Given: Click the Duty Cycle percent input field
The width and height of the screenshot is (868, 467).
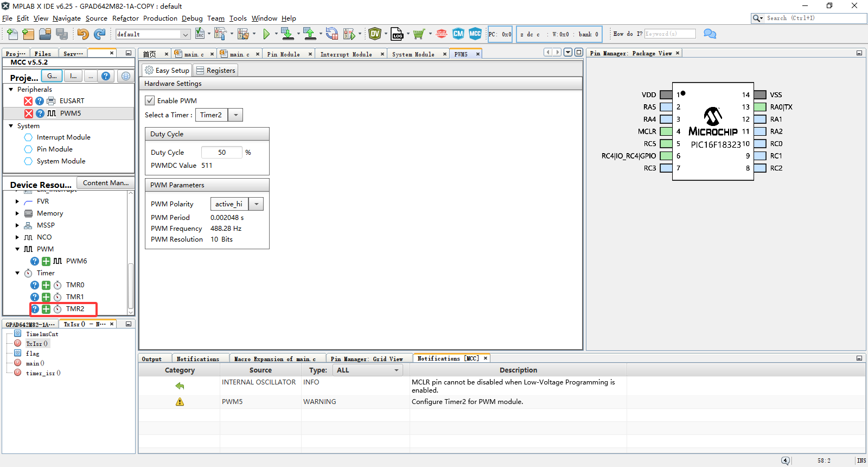Looking at the screenshot, I should point(221,153).
